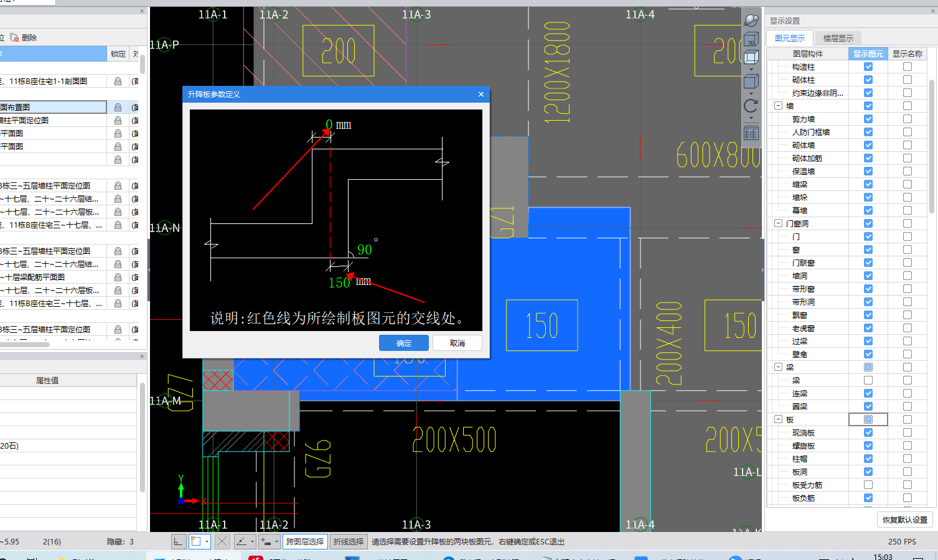This screenshot has width=938, height=560.
Task: Switch to 楼层显示 tab
Action: [838, 38]
